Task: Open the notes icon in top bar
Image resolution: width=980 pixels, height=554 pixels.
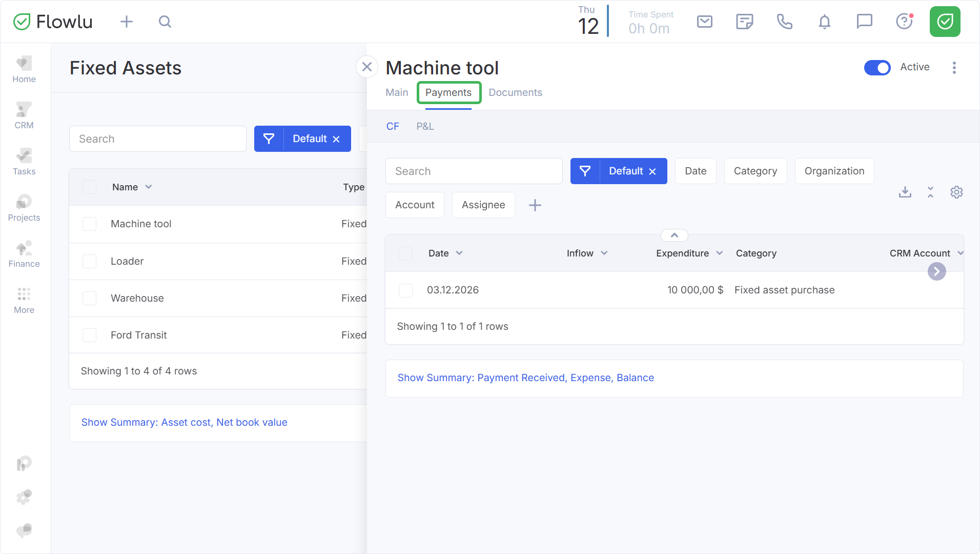Action: (744, 22)
